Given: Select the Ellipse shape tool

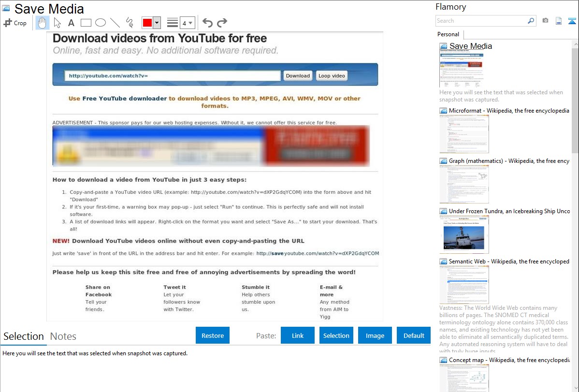Looking at the screenshot, I should tap(101, 23).
